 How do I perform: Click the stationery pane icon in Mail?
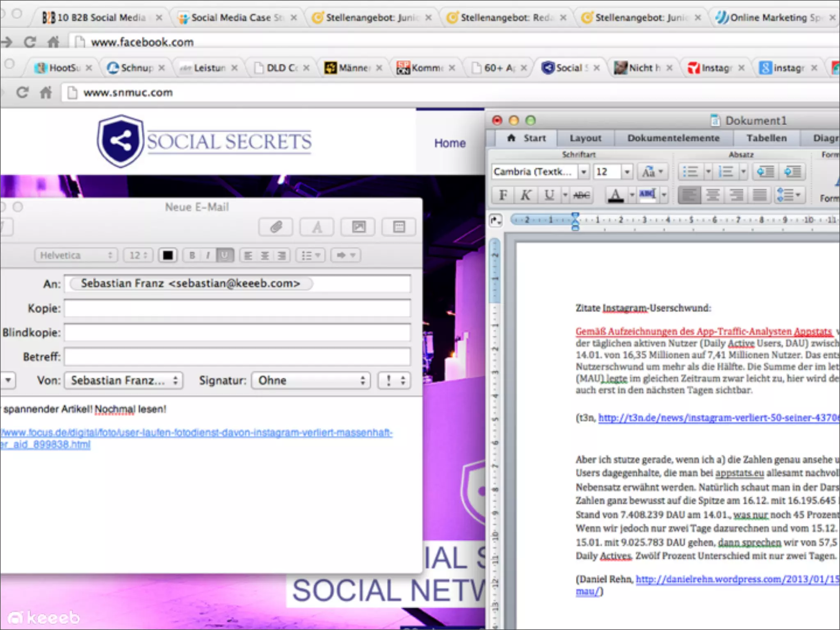(399, 227)
